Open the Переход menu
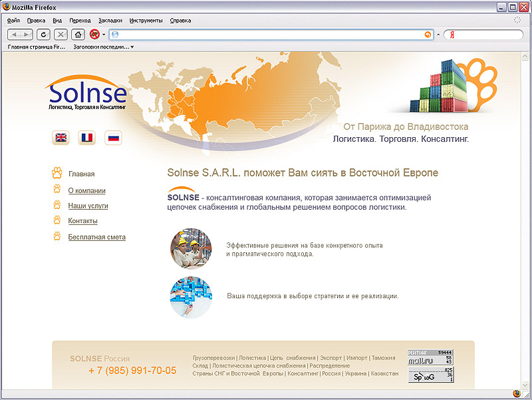 coord(80,21)
